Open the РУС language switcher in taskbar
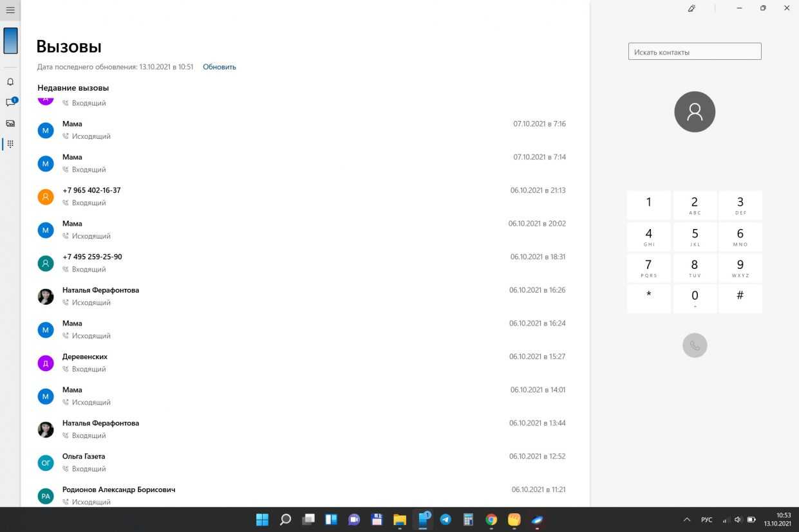 click(x=706, y=520)
